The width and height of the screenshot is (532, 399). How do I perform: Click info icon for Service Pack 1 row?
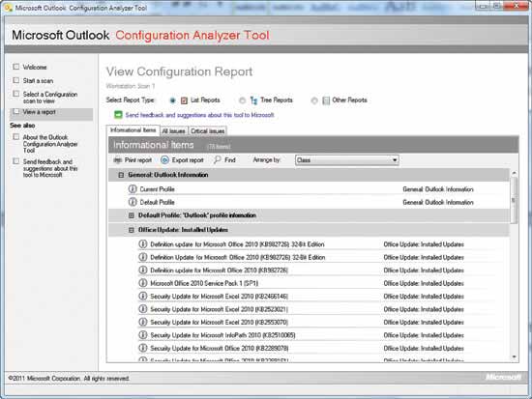(143, 283)
